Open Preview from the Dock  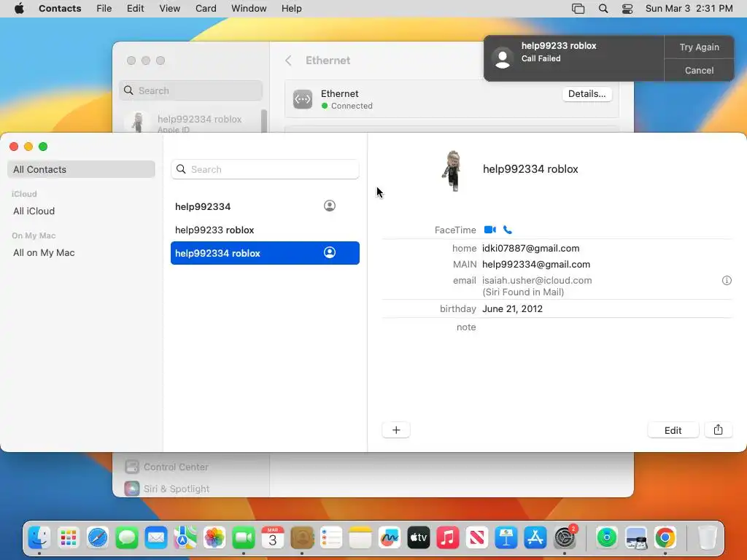tap(636, 537)
